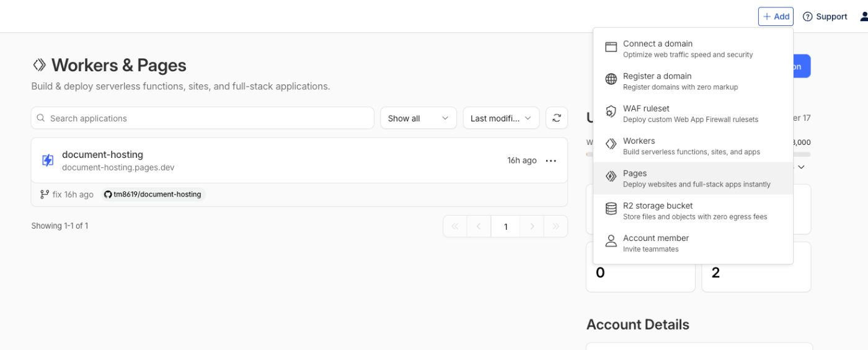Open the tm8619/document-hosting GitHub link
The height and width of the screenshot is (350, 868).
coord(153,195)
